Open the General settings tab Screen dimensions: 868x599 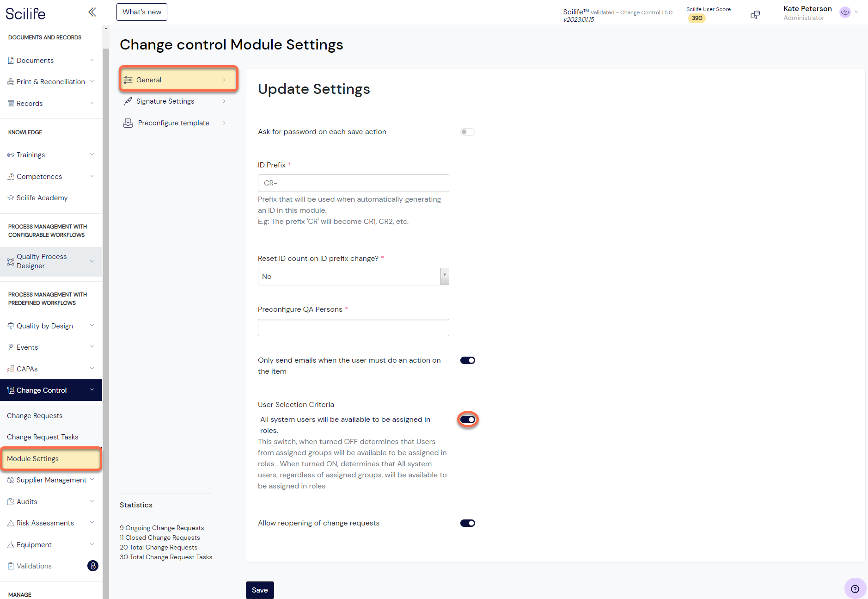click(x=178, y=80)
